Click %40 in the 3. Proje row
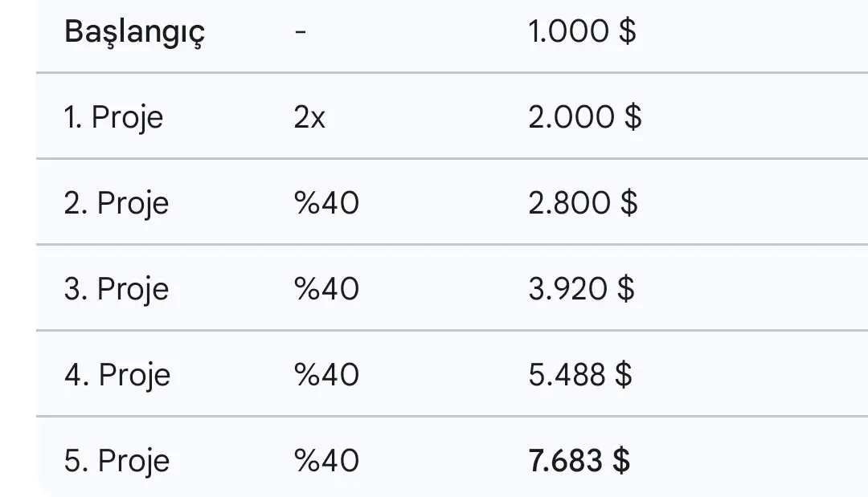 [x=326, y=288]
